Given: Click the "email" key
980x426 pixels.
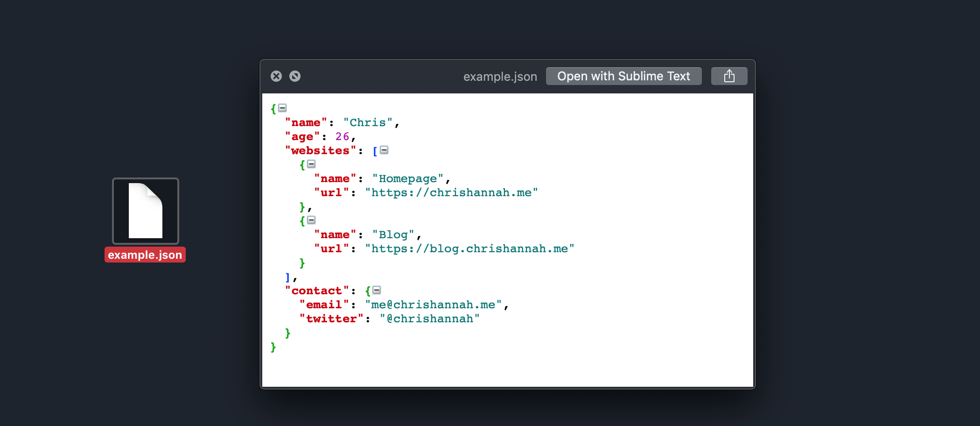Looking at the screenshot, I should (324, 305).
